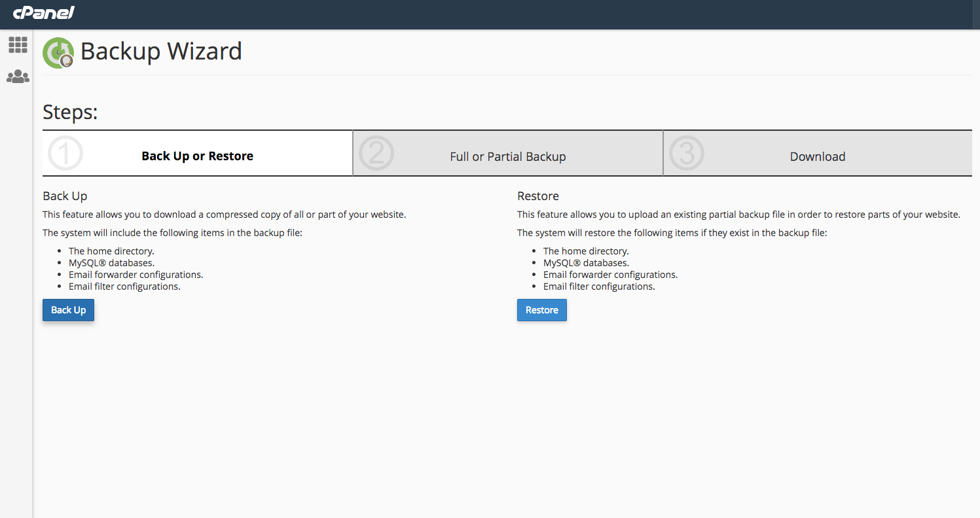Viewport: 980px width, 518px height.
Task: Click 'The system will restore the following items' text
Action: click(x=672, y=233)
